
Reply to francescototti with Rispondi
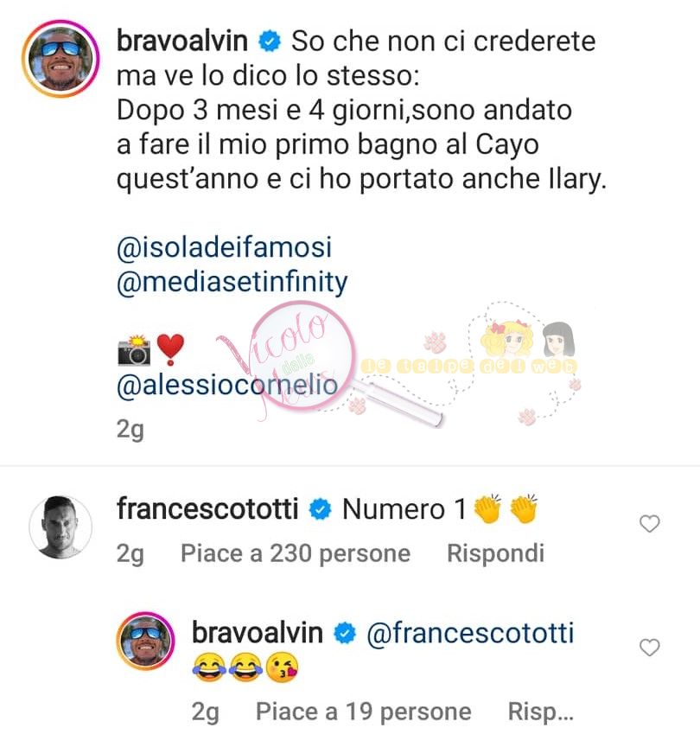pyautogui.click(x=495, y=554)
